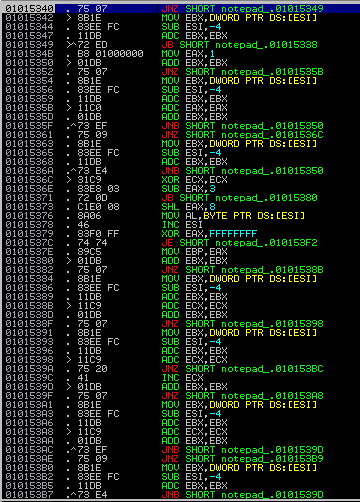Screen dimensions: 360x502
Task: Select the row at address 01015350
Action: [x=180, y=62]
